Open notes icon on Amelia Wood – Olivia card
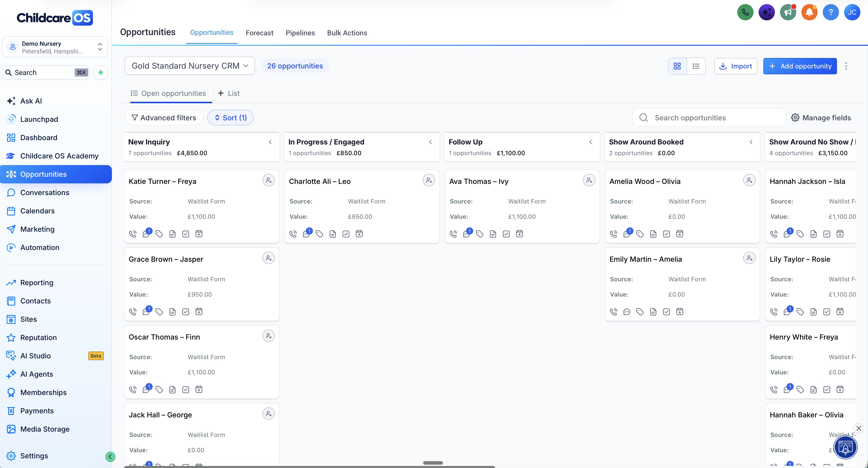The width and height of the screenshot is (868, 468). [x=653, y=234]
